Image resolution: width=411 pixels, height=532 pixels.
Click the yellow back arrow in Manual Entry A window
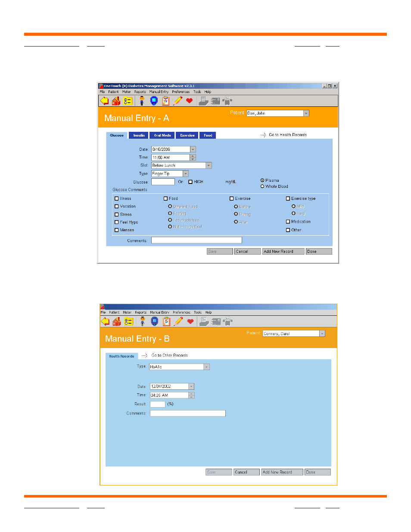click(x=104, y=101)
